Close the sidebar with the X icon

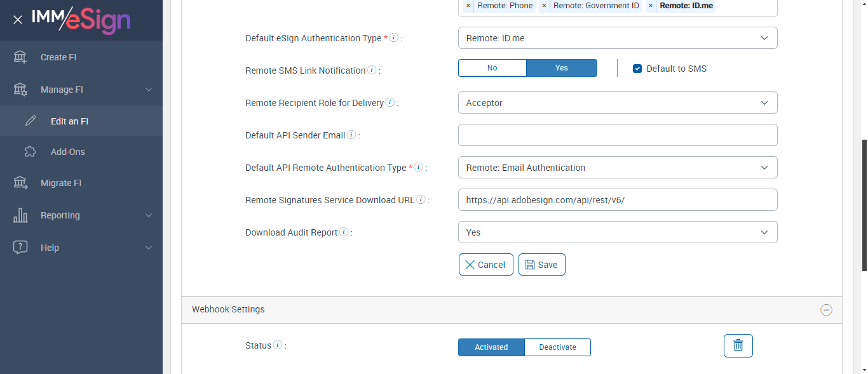tap(18, 20)
